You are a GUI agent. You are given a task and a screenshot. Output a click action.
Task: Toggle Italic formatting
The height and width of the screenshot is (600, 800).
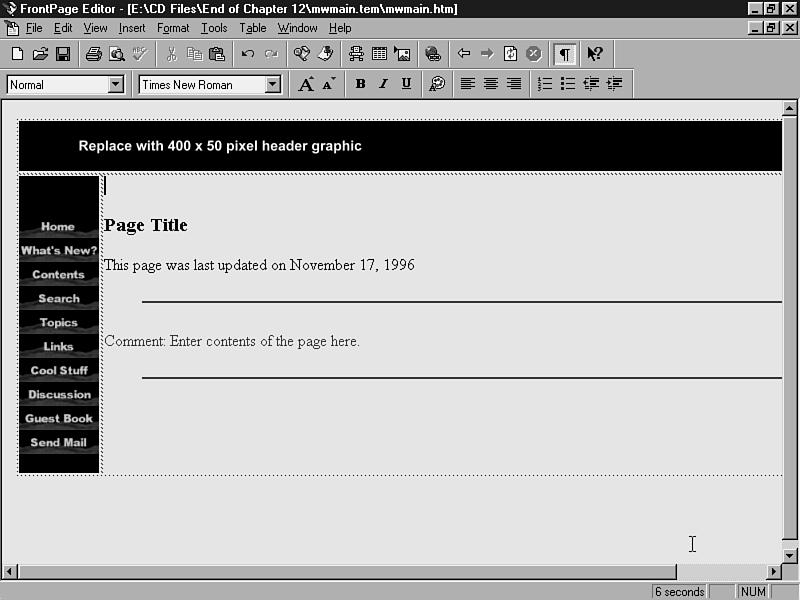click(x=383, y=85)
